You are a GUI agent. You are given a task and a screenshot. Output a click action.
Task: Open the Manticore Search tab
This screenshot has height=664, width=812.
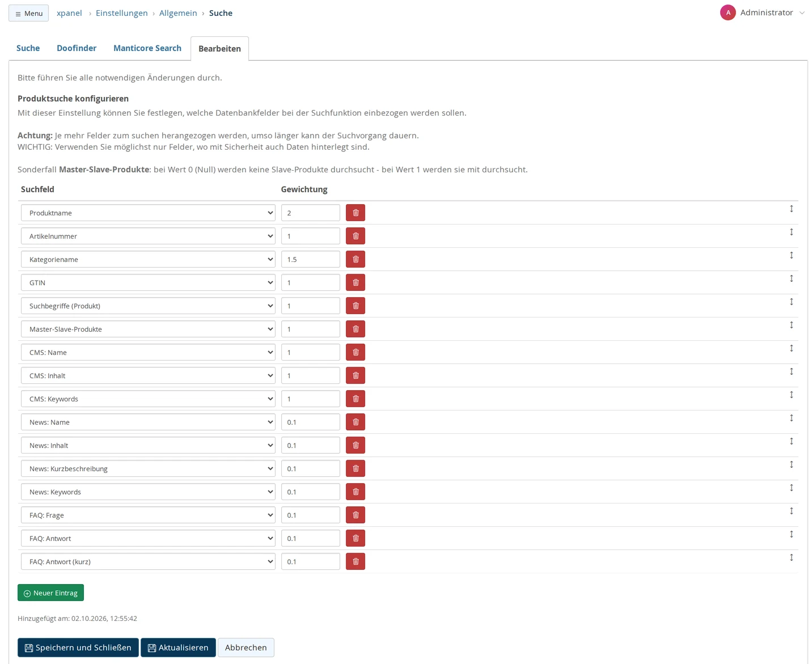(147, 48)
